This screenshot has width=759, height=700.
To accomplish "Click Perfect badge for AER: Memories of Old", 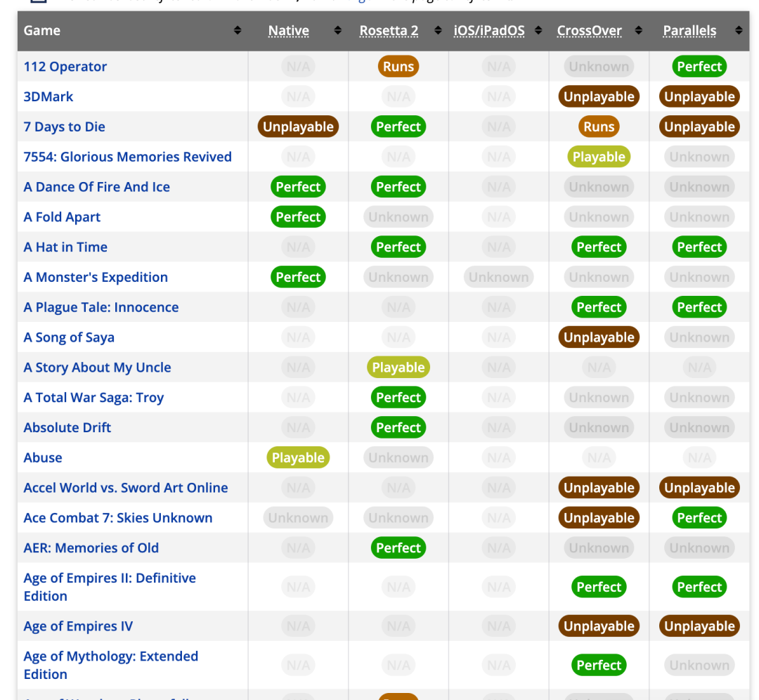I will coord(398,547).
